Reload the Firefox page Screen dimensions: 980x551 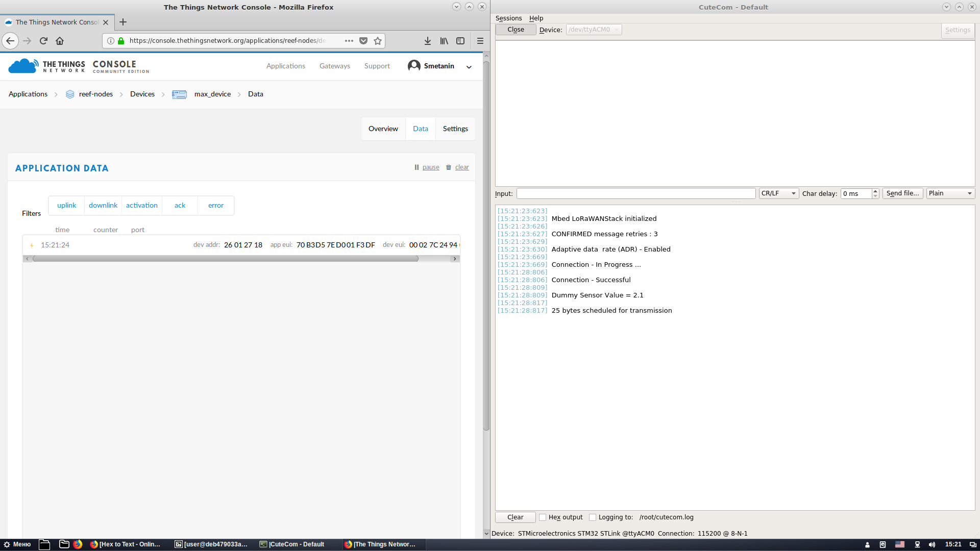click(x=43, y=41)
